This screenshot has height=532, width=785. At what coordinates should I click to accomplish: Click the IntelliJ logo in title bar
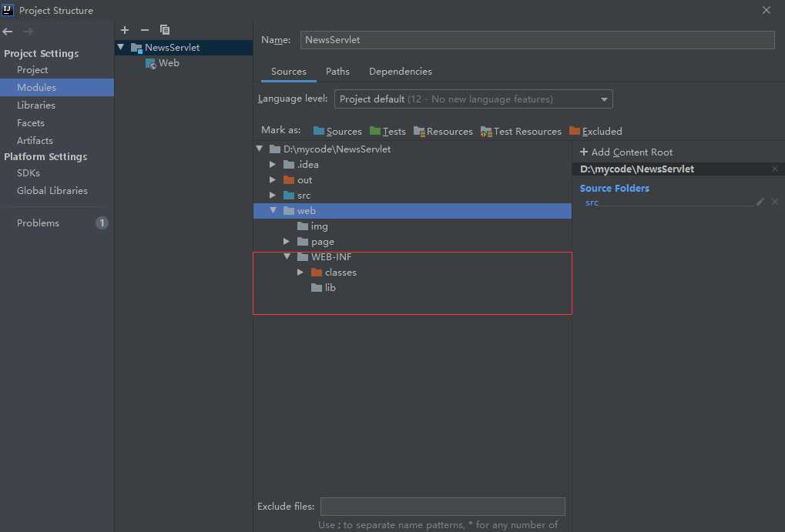tap(8, 10)
